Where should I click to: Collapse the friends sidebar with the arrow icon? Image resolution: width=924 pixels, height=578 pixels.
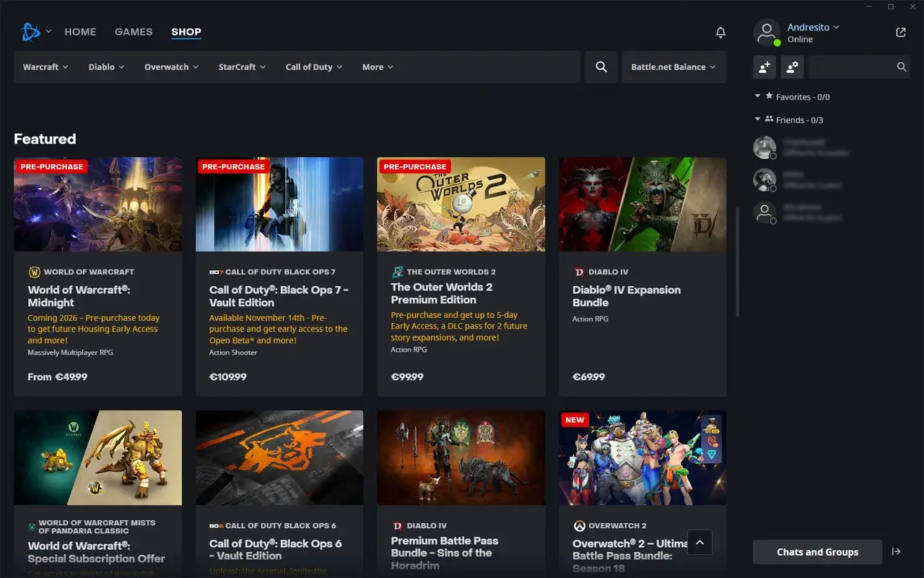click(895, 551)
